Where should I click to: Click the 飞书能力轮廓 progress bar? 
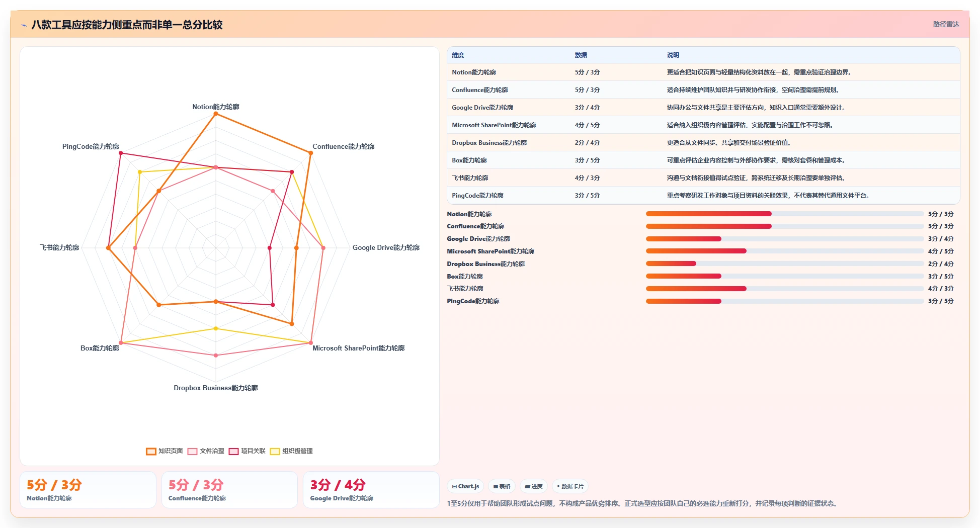pyautogui.click(x=785, y=289)
